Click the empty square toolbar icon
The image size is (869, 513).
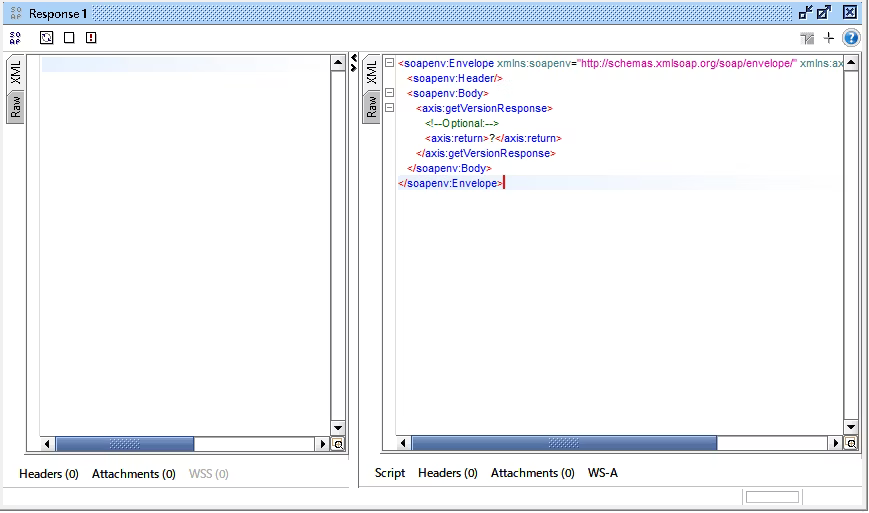pos(69,38)
